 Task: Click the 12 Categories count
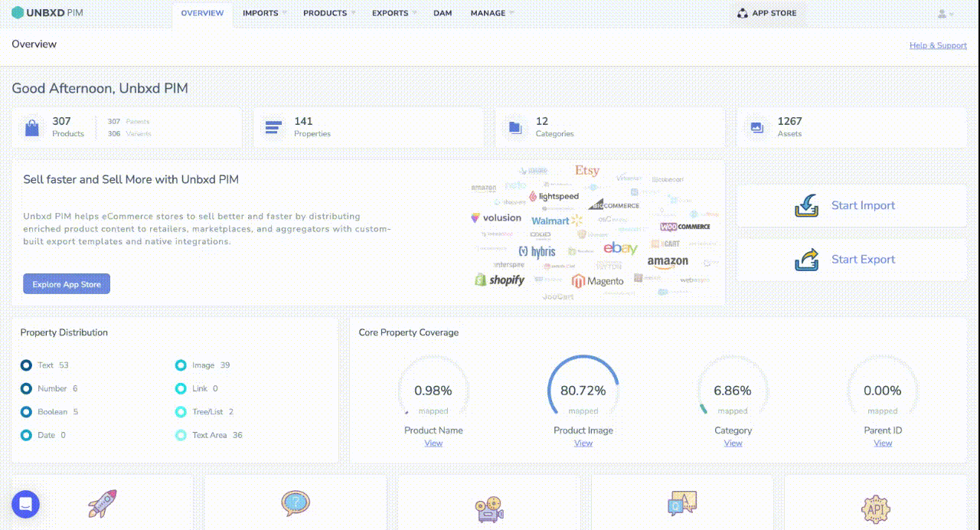[542, 121]
